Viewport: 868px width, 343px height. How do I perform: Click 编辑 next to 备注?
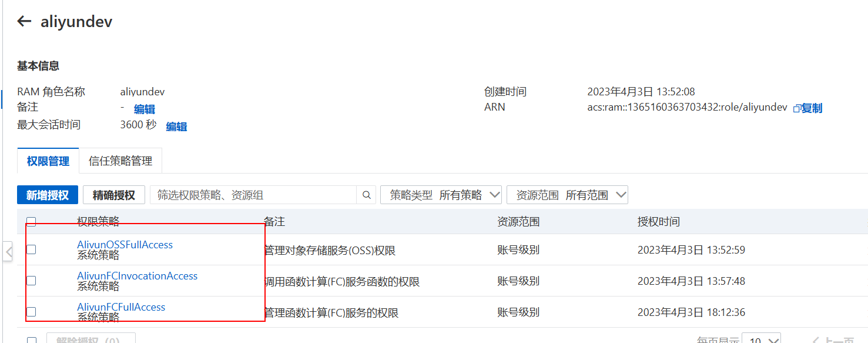point(145,109)
